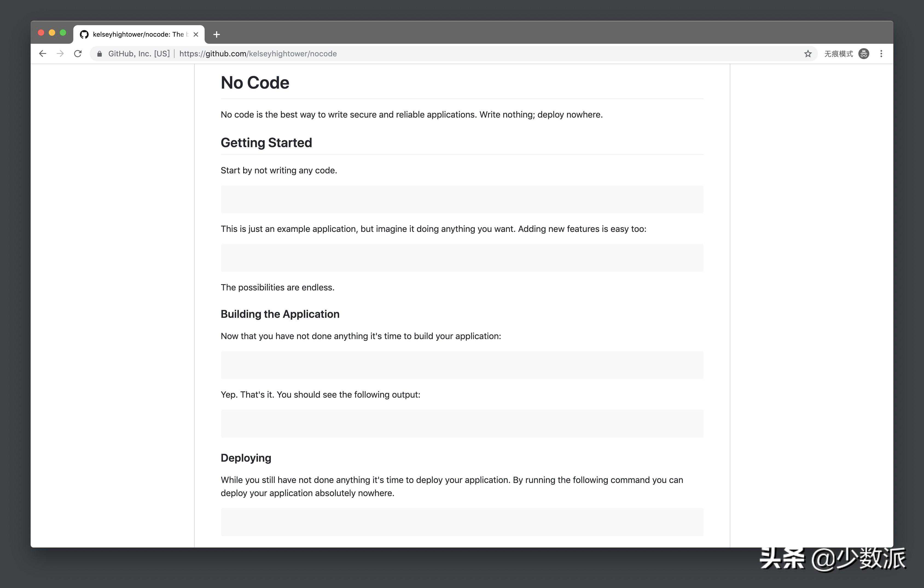Click the No Code main heading

[255, 83]
